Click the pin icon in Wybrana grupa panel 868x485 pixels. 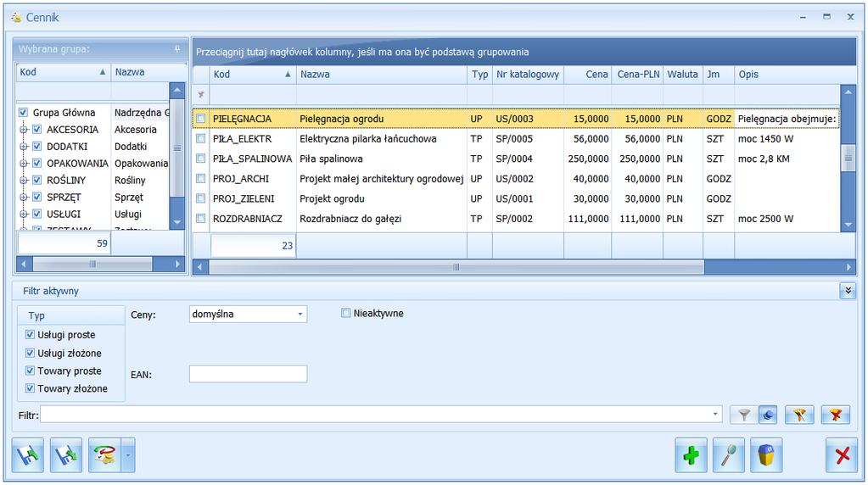click(x=176, y=49)
